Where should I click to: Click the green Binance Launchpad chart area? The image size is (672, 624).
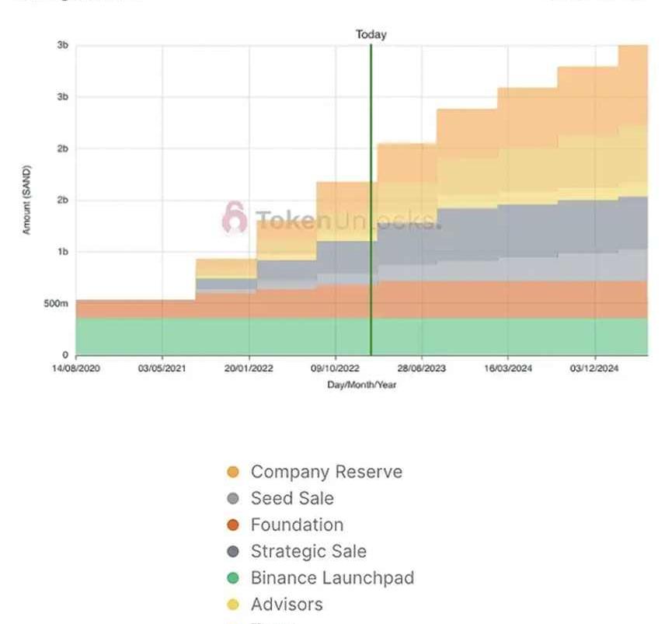pos(362,336)
